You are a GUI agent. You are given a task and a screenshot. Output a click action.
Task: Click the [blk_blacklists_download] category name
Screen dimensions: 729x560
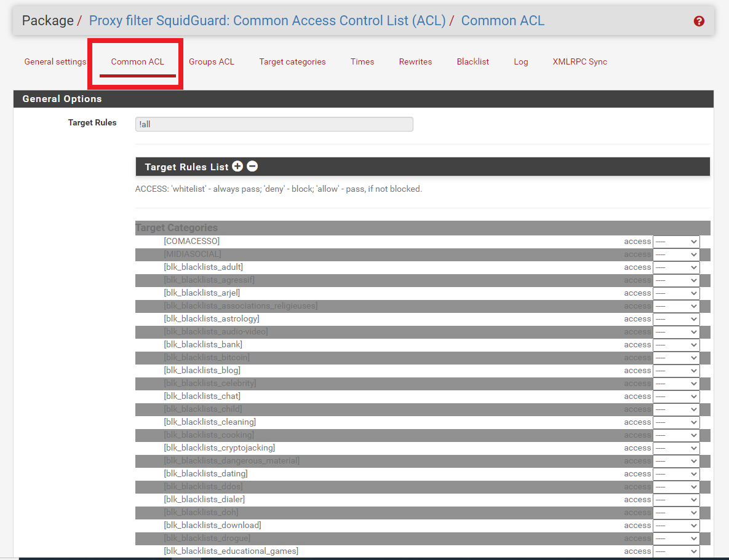click(x=212, y=525)
